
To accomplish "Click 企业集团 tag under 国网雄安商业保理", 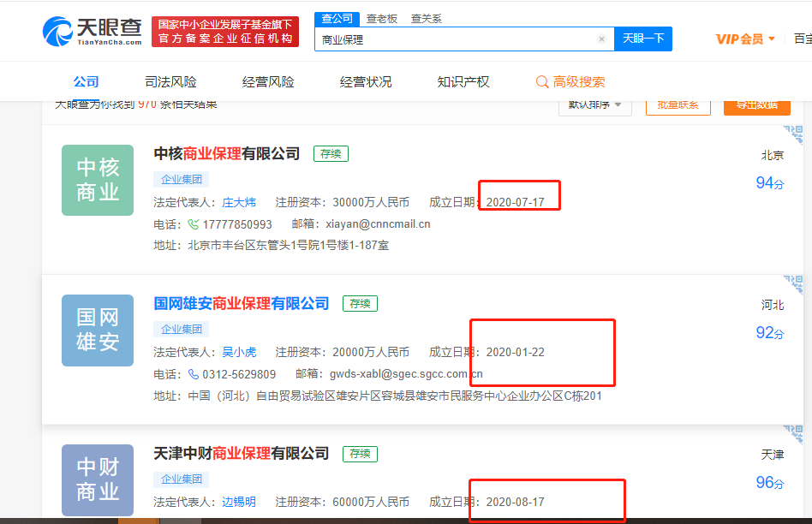I will tap(182, 330).
